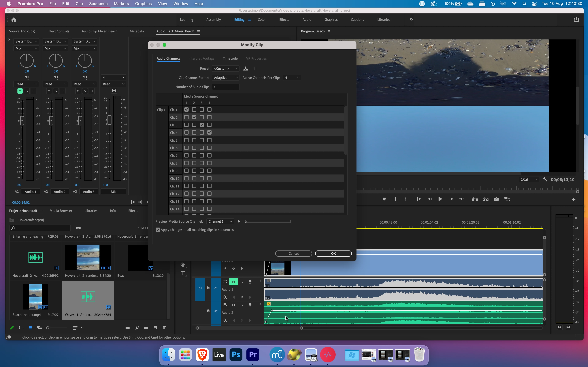Viewport: 588px width, 367px height.
Task: Click Quick Export share icon
Action: [x=576, y=20]
